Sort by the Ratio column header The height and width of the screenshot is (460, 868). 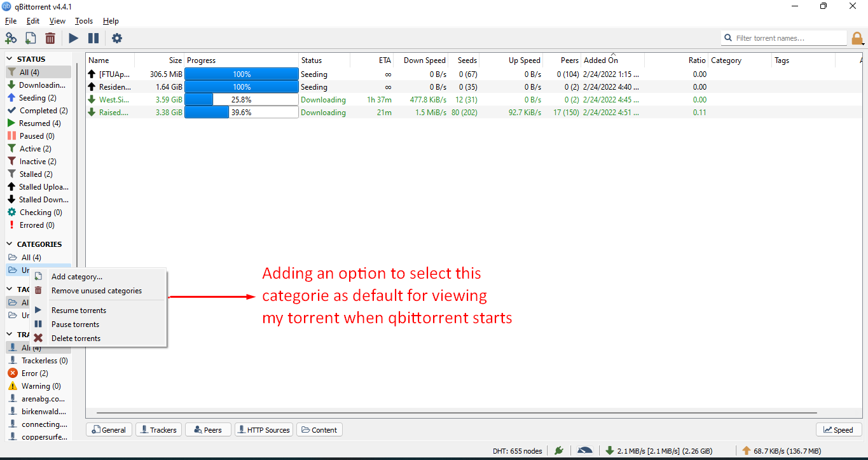point(676,60)
